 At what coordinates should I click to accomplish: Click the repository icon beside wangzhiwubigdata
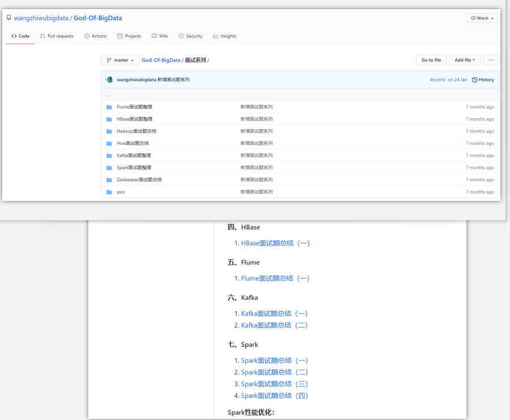coord(9,18)
